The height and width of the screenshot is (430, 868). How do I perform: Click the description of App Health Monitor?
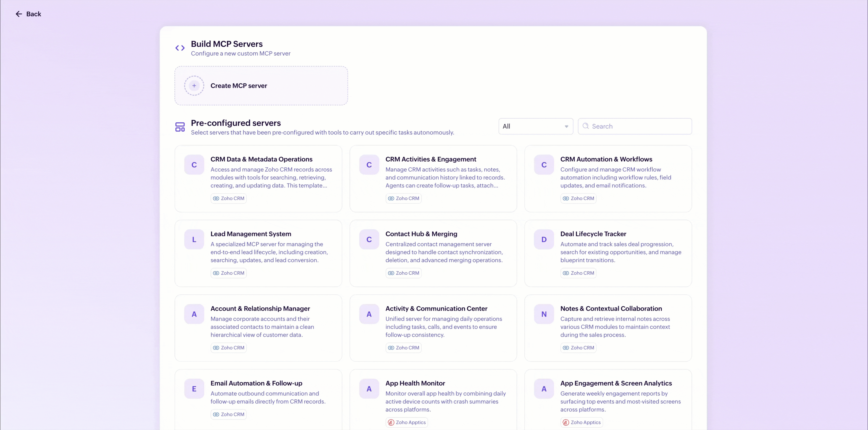click(x=445, y=401)
